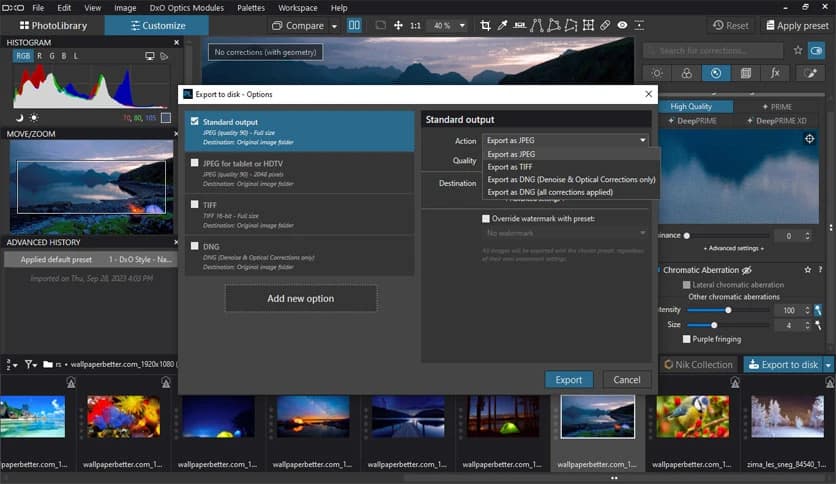Show favorite corrections with the star icon

pos(798,50)
